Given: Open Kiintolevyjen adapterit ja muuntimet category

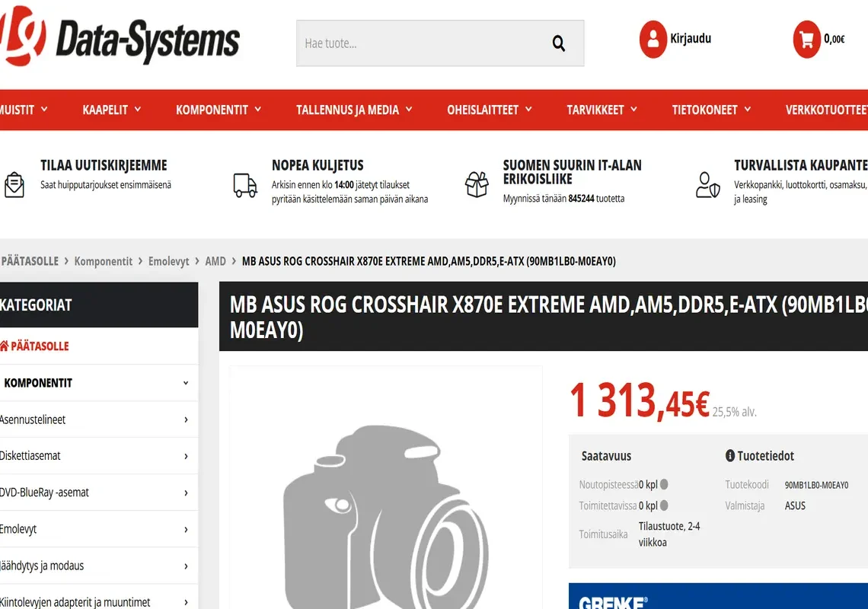Looking at the screenshot, I should click(75, 602).
